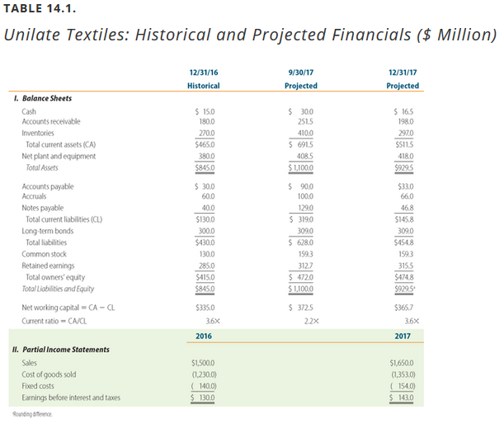This screenshot has height=423, width=504.
Task: Select total owners' equity value '$415.0'
Action: (205, 277)
